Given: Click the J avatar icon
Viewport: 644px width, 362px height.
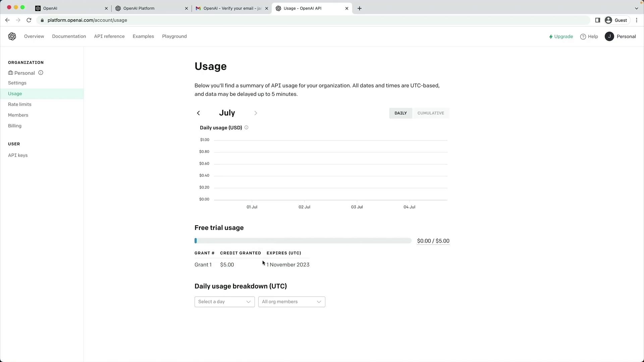Looking at the screenshot, I should click(x=609, y=37).
